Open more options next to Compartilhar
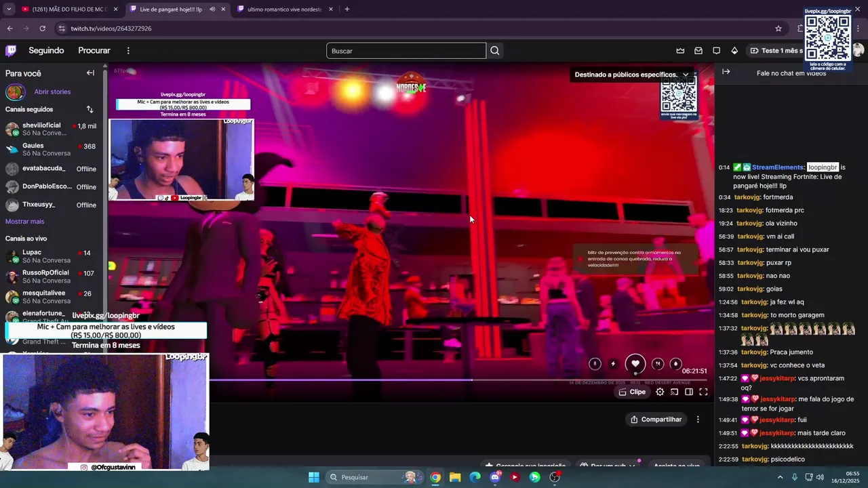 pyautogui.click(x=698, y=420)
